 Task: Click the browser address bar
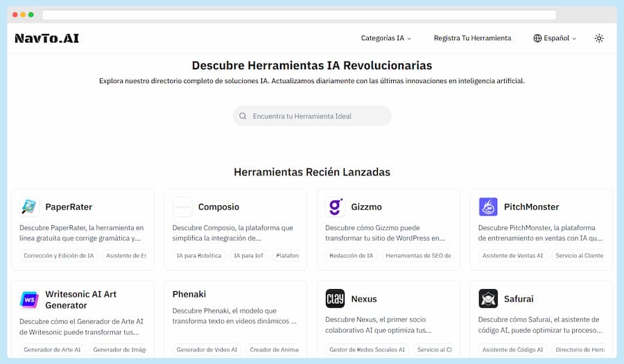click(x=299, y=15)
